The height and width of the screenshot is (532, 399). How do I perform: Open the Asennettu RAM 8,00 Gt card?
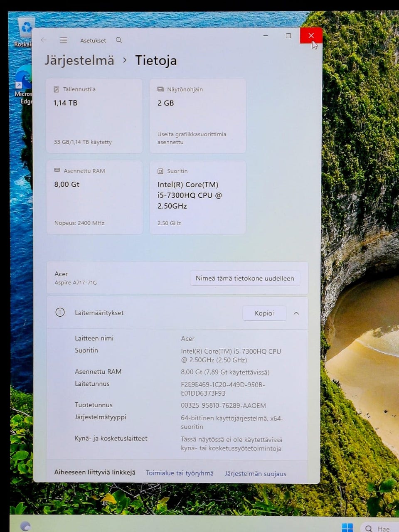click(94, 197)
